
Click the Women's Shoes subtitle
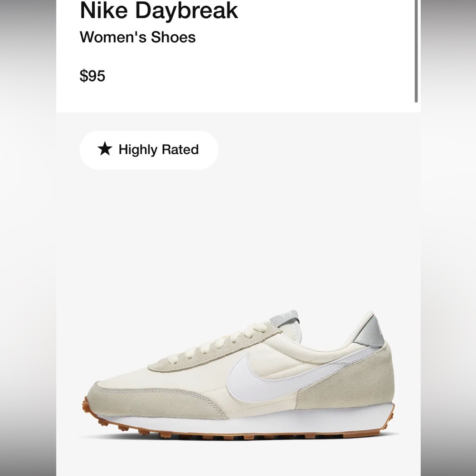click(x=137, y=37)
